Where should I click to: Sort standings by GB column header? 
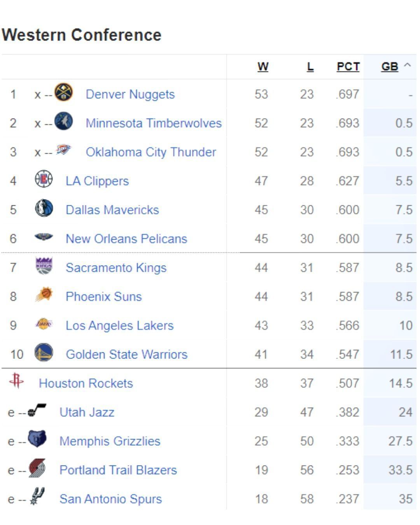[389, 67]
